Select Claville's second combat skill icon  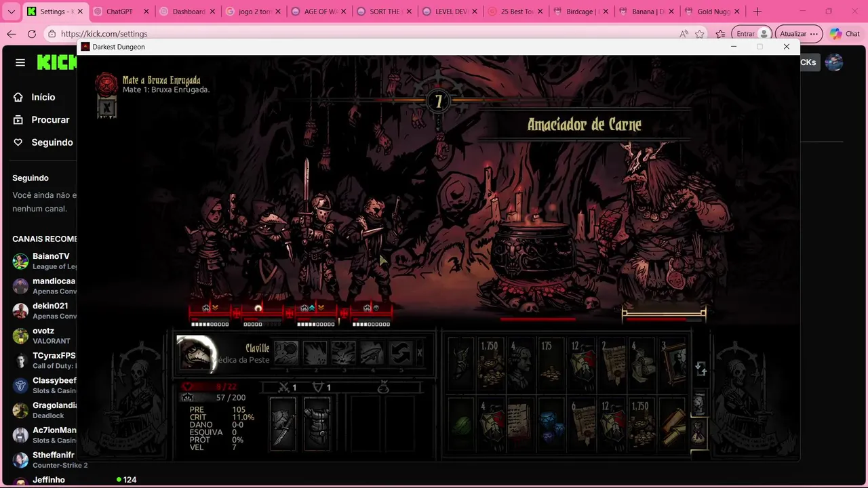[315, 353]
